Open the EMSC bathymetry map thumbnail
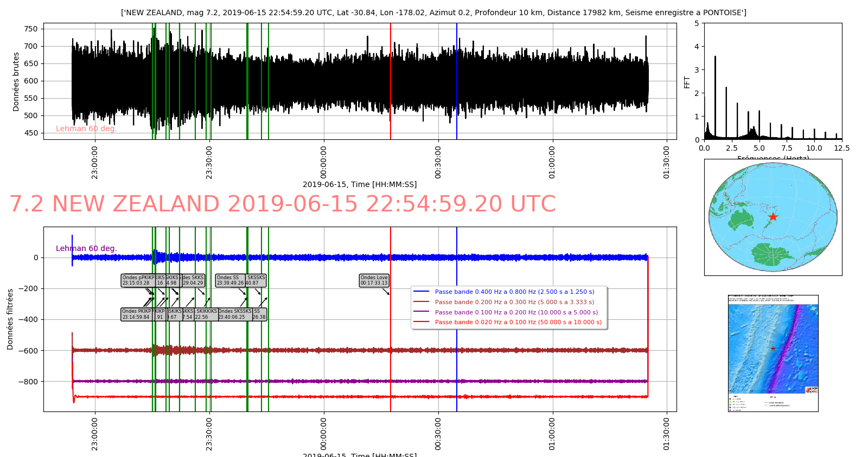 click(x=773, y=353)
